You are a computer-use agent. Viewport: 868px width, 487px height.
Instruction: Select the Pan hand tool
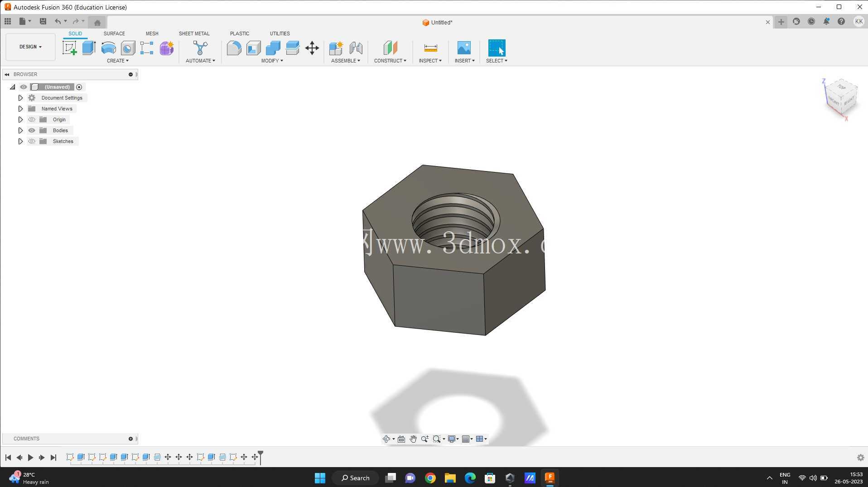coord(413,439)
